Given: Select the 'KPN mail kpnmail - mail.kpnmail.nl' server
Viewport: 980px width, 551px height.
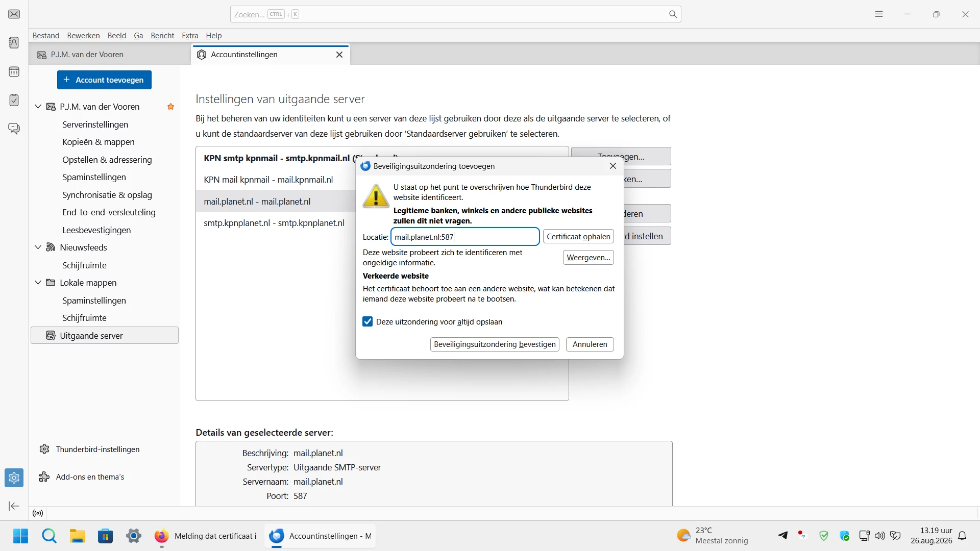Looking at the screenshot, I should [276, 180].
